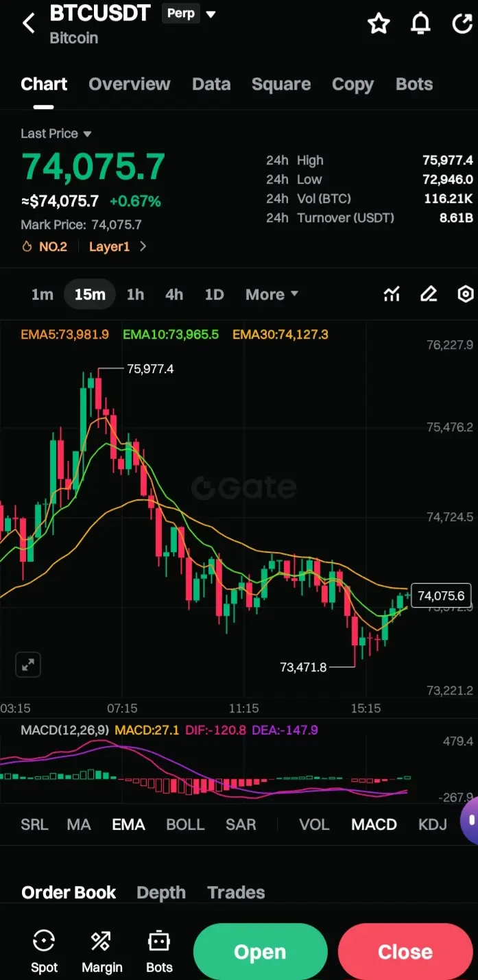Tap the 24h Vol (BTC) 116.21K value
The image size is (478, 980).
click(x=449, y=199)
